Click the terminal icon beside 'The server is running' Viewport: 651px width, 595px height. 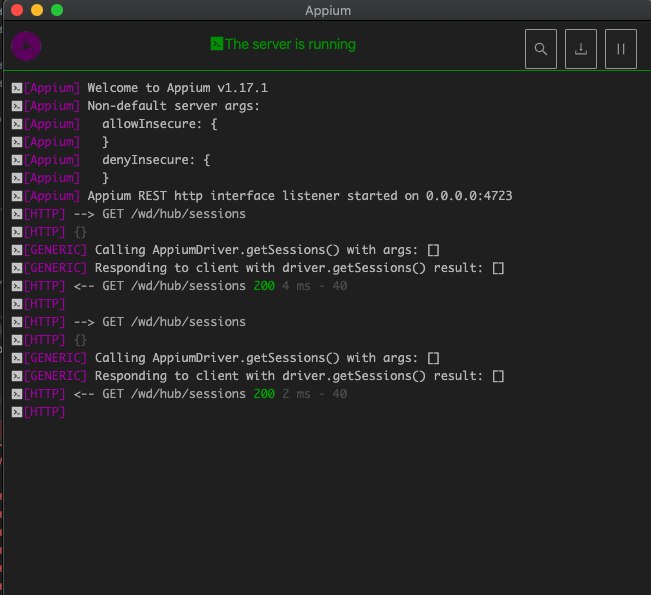tap(216, 44)
